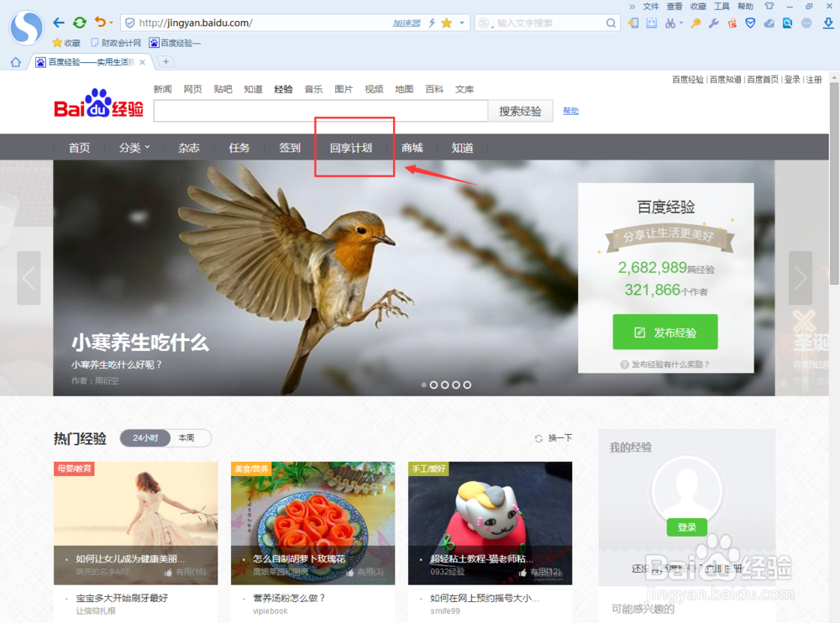840x623 pixels.
Task: Click the blue page search toolbar icon
Action: [x=788, y=23]
